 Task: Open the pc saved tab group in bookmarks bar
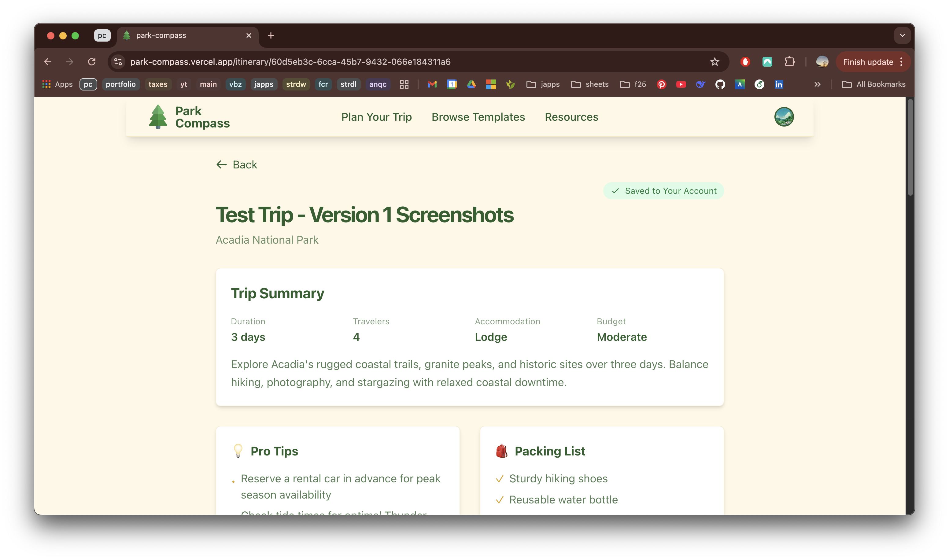(x=88, y=84)
